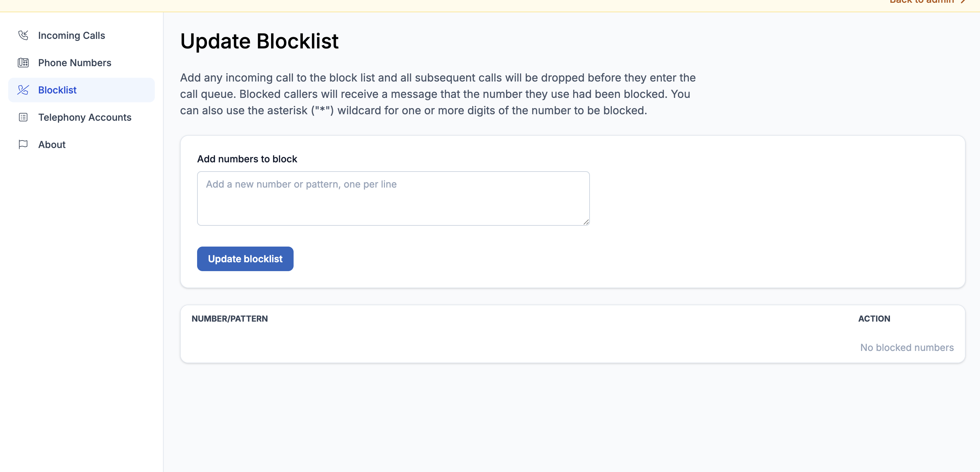This screenshot has height=472, width=980.
Task: Click the Telephony Accounts list icon
Action: click(23, 117)
